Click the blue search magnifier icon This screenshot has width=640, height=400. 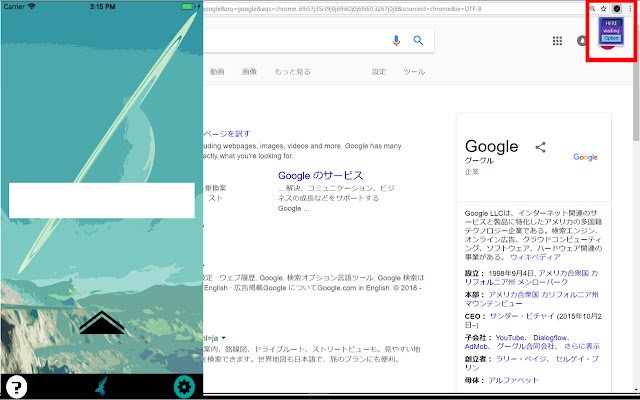[x=418, y=40]
